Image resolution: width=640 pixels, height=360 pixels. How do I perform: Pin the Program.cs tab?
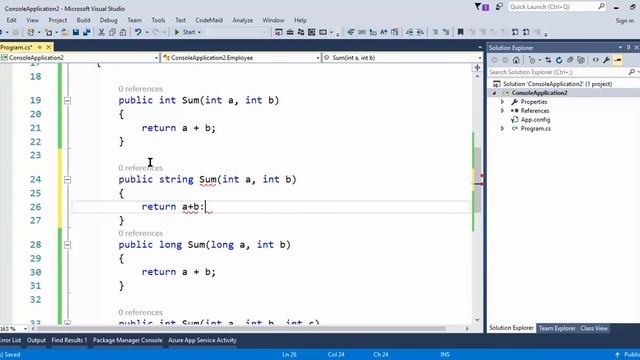40,47
